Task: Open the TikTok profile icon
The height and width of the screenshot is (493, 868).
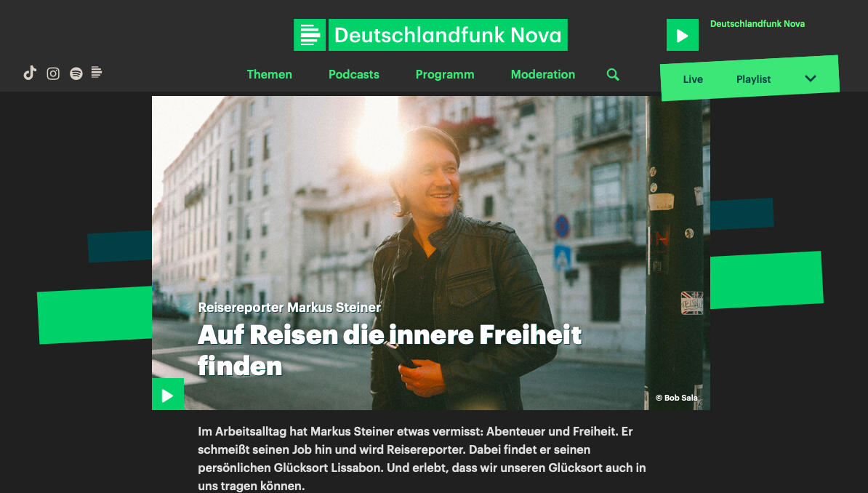Action: [x=30, y=73]
